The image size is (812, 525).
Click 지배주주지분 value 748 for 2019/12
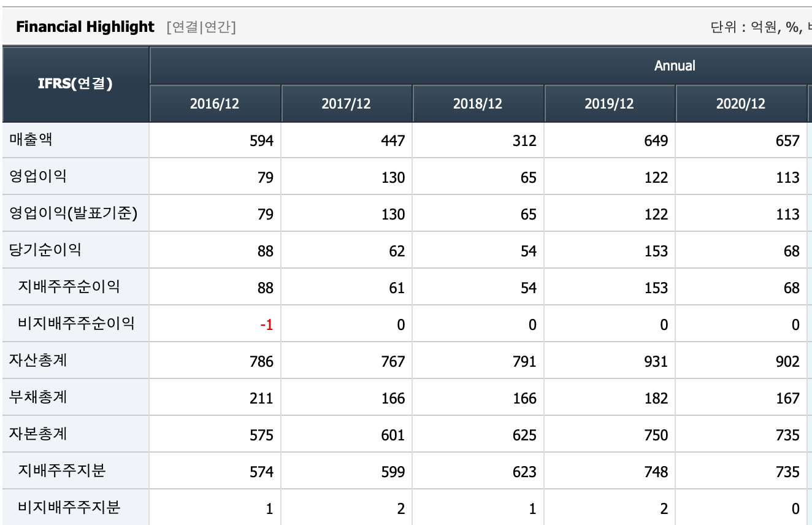656,472
